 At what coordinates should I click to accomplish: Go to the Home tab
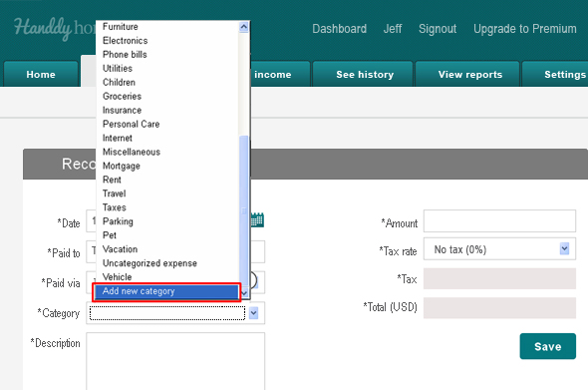pyautogui.click(x=41, y=75)
